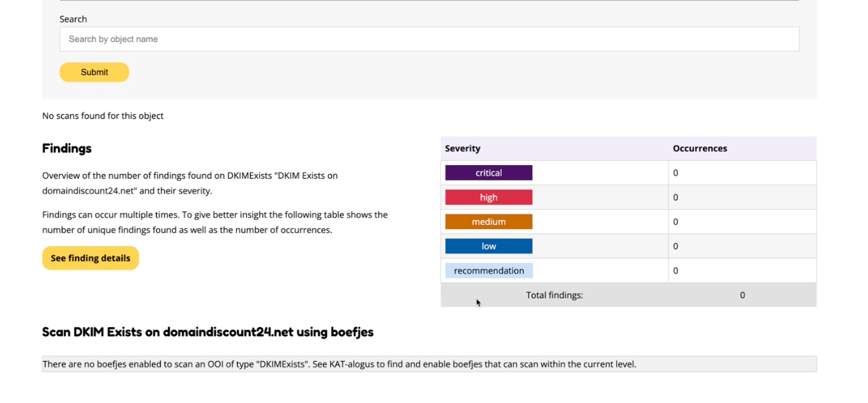Image resolution: width=868 pixels, height=403 pixels.
Task: Select the medium severity badge
Action: 488,221
